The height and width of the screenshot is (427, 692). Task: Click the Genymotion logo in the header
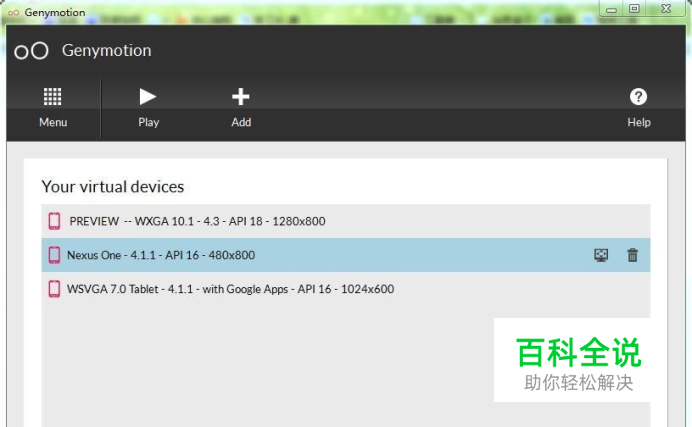31,51
